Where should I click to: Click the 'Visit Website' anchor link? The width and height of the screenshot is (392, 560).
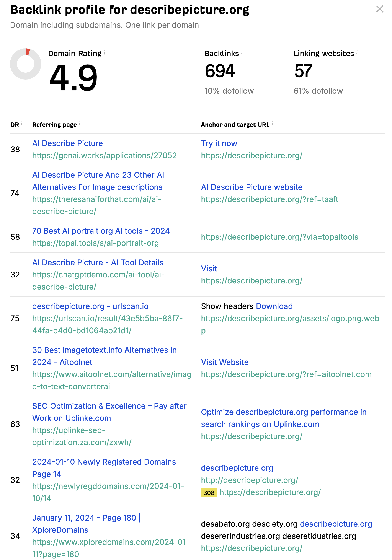coord(225,362)
